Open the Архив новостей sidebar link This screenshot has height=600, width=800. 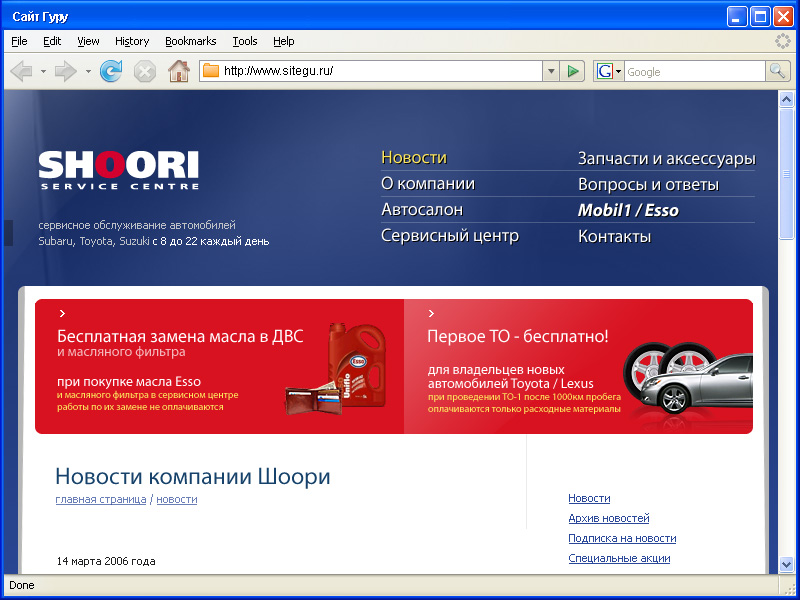[609, 518]
